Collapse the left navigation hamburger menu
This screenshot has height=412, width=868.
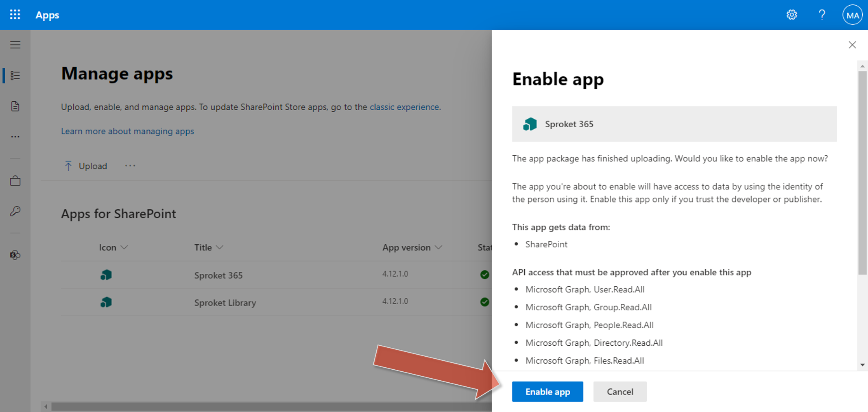[15, 45]
